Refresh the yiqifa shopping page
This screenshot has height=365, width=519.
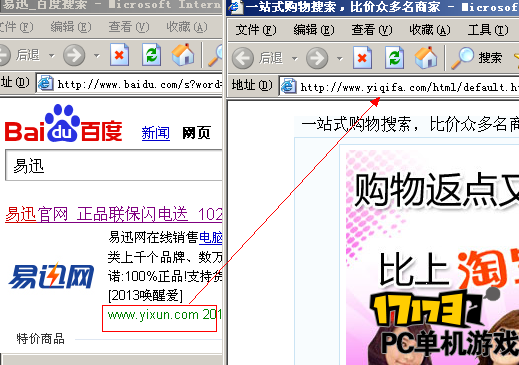point(394,58)
